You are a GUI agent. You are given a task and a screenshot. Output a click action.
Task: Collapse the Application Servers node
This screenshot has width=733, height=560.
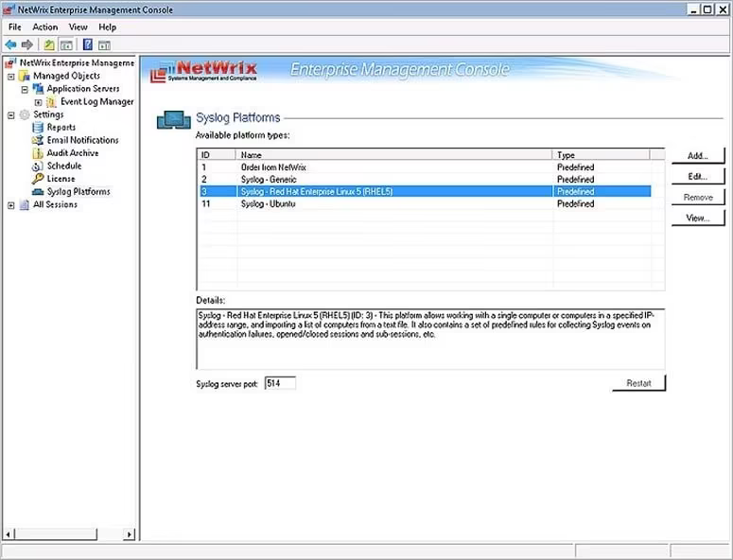[25, 89]
